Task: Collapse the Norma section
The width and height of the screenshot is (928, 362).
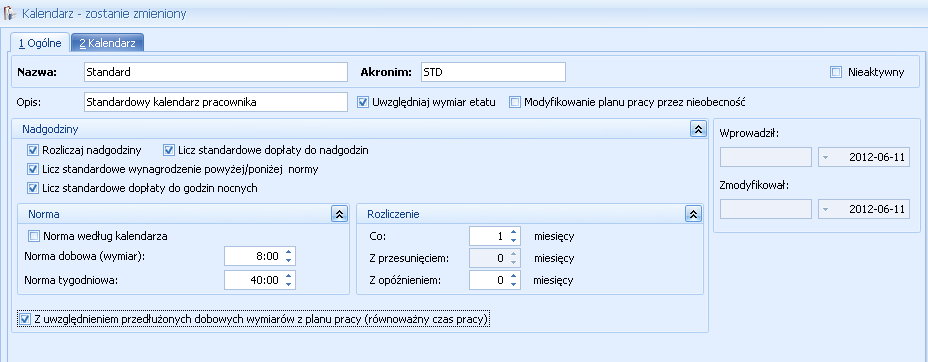Action: pyautogui.click(x=339, y=214)
